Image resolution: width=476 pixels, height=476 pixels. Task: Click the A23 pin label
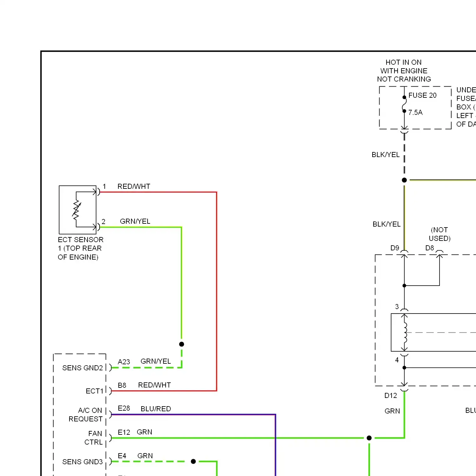[124, 362]
